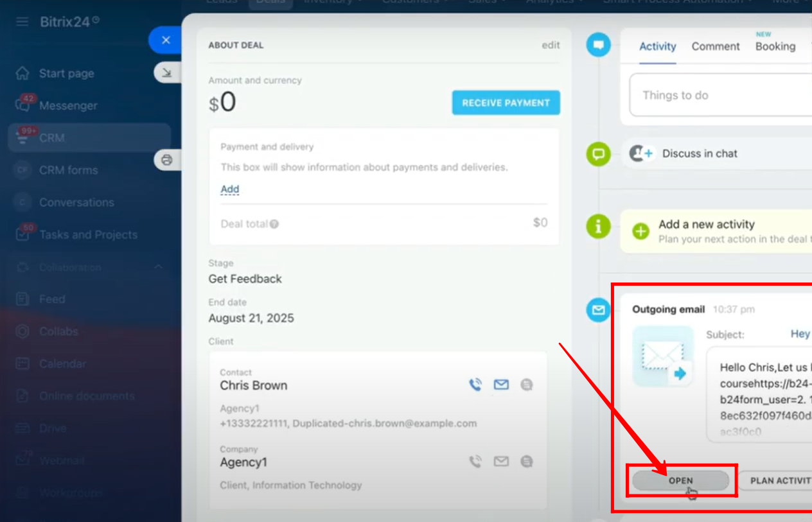The image size is (812, 522).
Task: Switch to the Activity tab
Action: [658, 46]
